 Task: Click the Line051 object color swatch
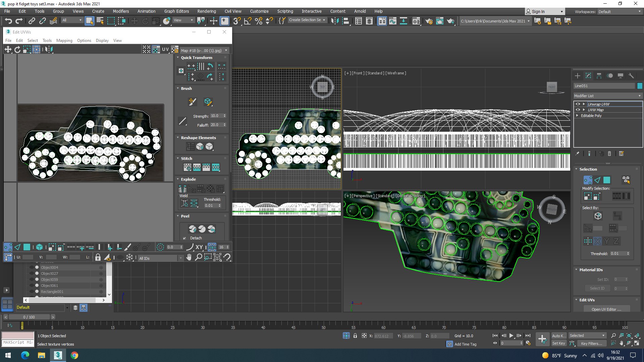point(640,86)
